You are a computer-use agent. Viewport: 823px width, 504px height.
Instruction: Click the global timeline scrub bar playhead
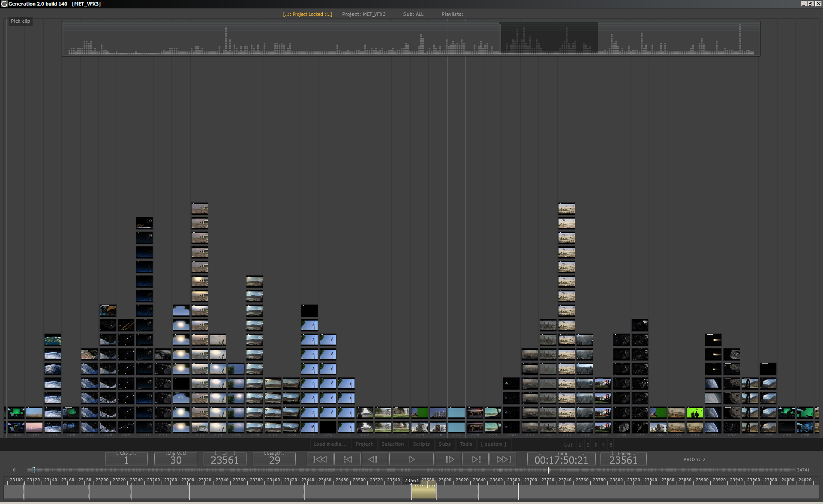[548, 470]
